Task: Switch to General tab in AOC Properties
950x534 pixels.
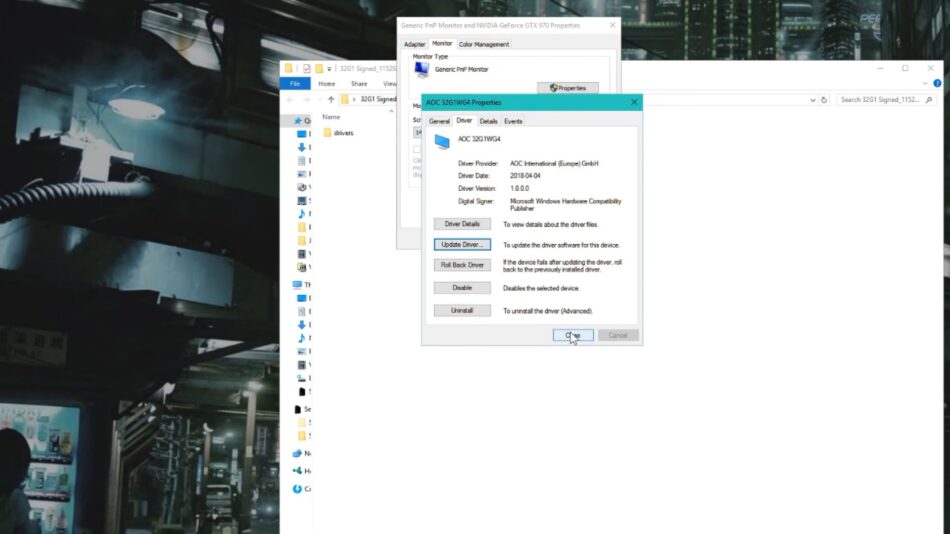Action: (439, 121)
